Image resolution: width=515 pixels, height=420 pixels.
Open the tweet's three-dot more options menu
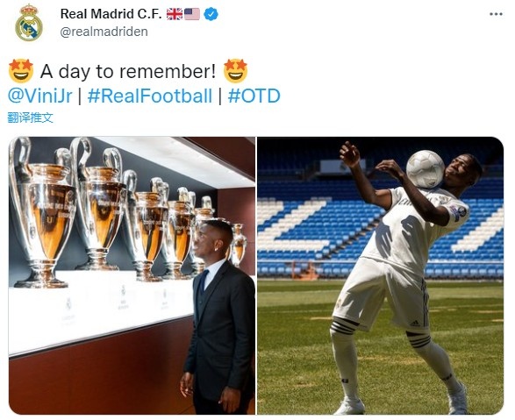[496, 14]
